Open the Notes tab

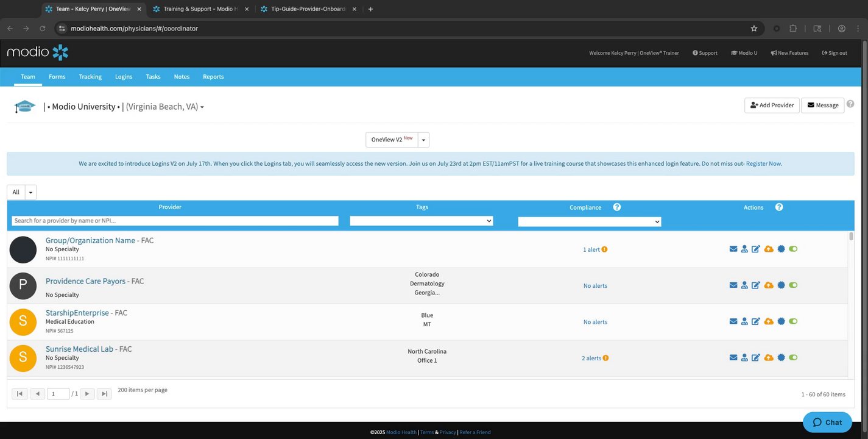coord(182,77)
